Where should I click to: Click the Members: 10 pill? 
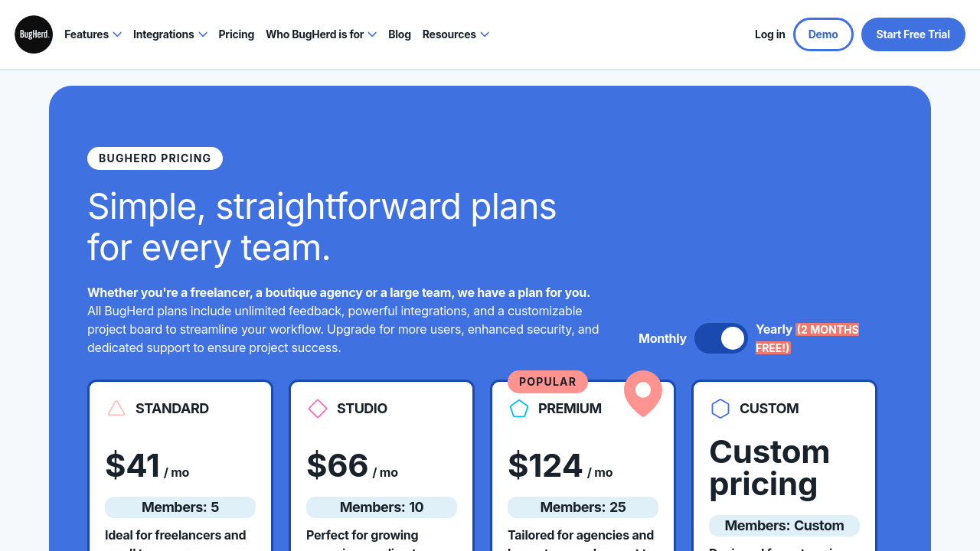(381, 507)
